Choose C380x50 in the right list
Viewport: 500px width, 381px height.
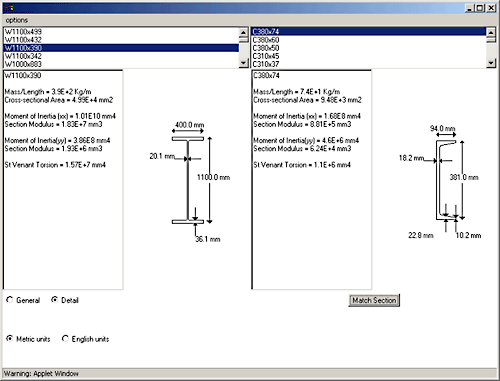click(369, 48)
